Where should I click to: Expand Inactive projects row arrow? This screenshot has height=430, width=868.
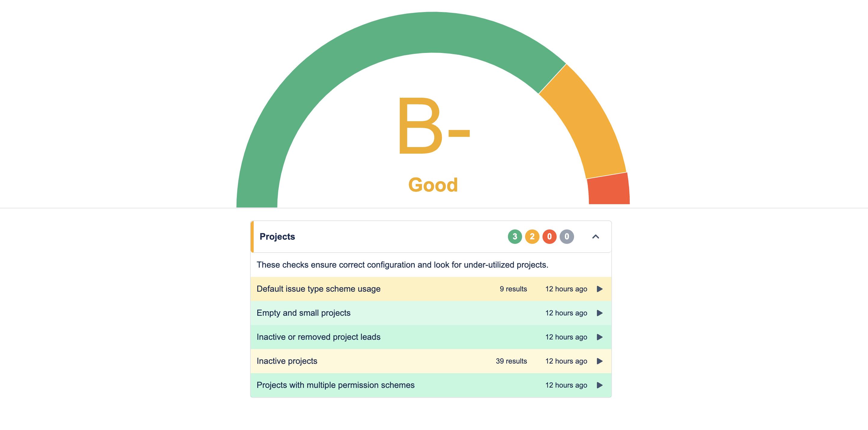[599, 361]
